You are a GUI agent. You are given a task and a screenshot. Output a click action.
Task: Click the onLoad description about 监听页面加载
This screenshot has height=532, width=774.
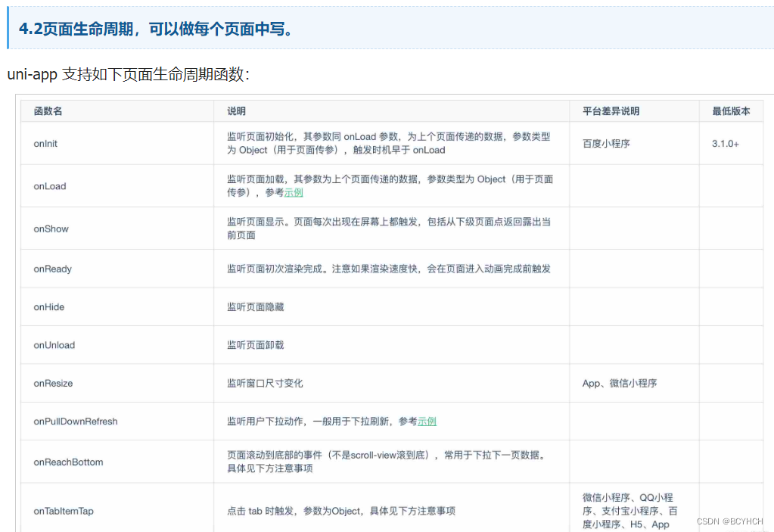pos(390,185)
